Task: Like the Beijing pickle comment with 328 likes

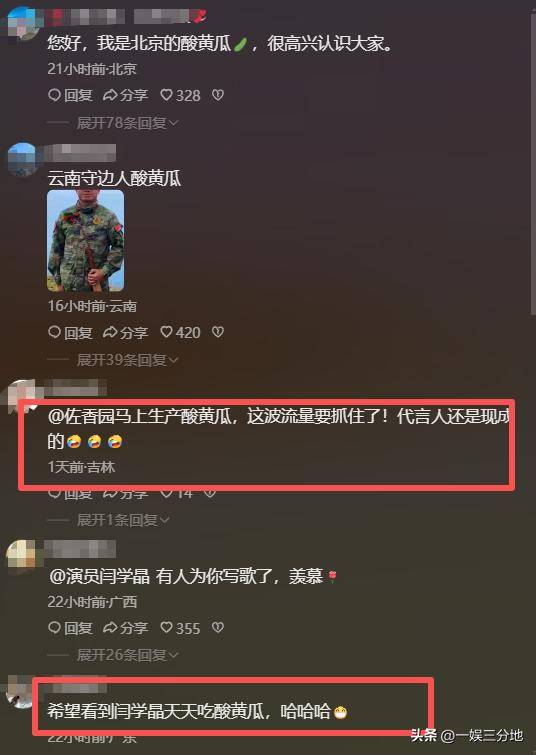Action: [180, 95]
